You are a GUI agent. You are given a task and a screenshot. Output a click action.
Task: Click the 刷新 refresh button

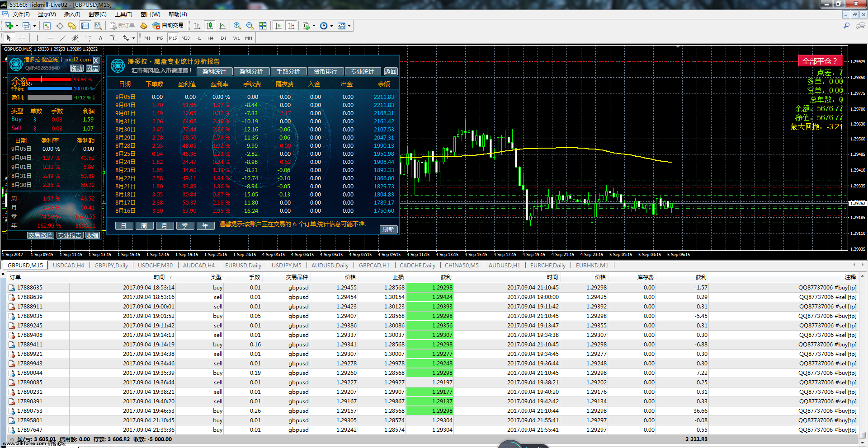tap(388, 229)
